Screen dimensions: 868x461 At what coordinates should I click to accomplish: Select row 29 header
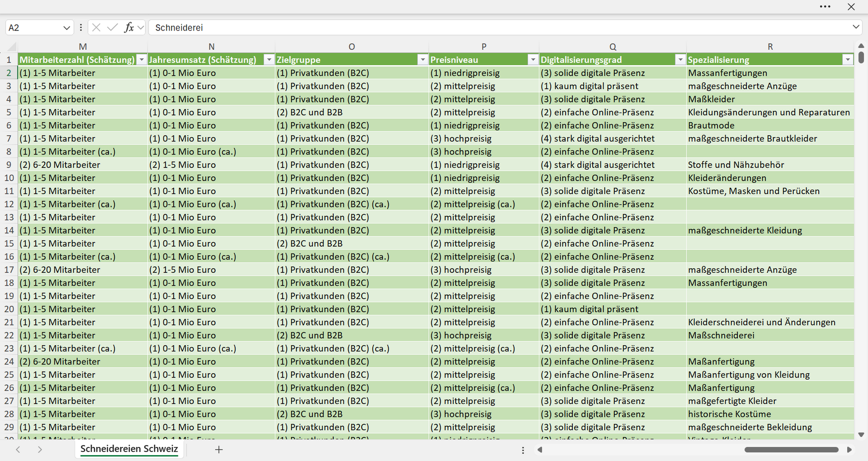click(9, 427)
